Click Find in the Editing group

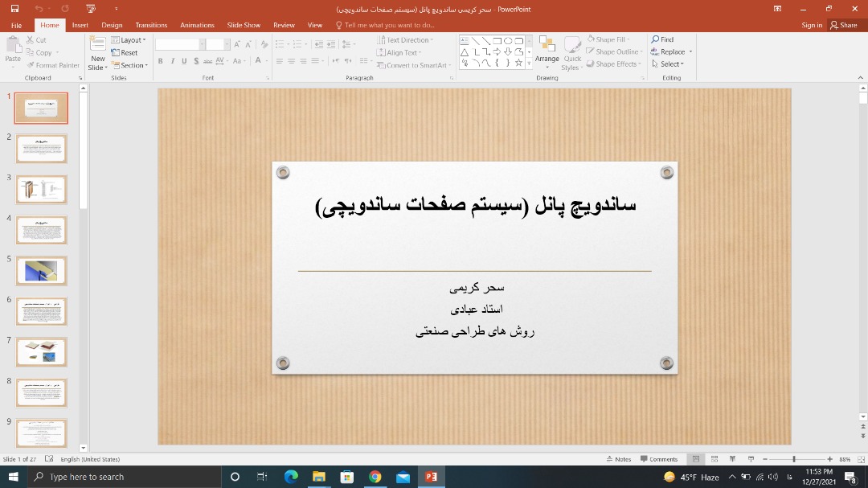pyautogui.click(x=663, y=39)
